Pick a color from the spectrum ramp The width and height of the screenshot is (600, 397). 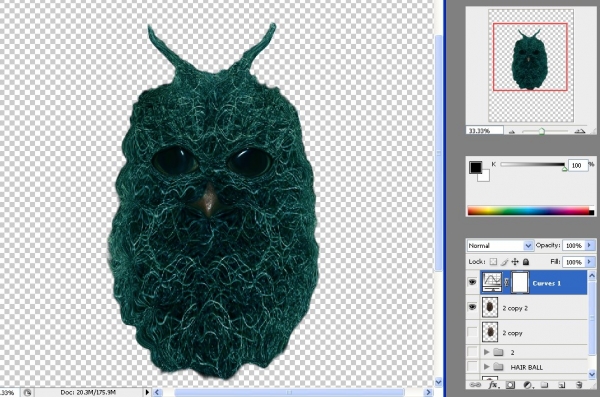(x=528, y=211)
